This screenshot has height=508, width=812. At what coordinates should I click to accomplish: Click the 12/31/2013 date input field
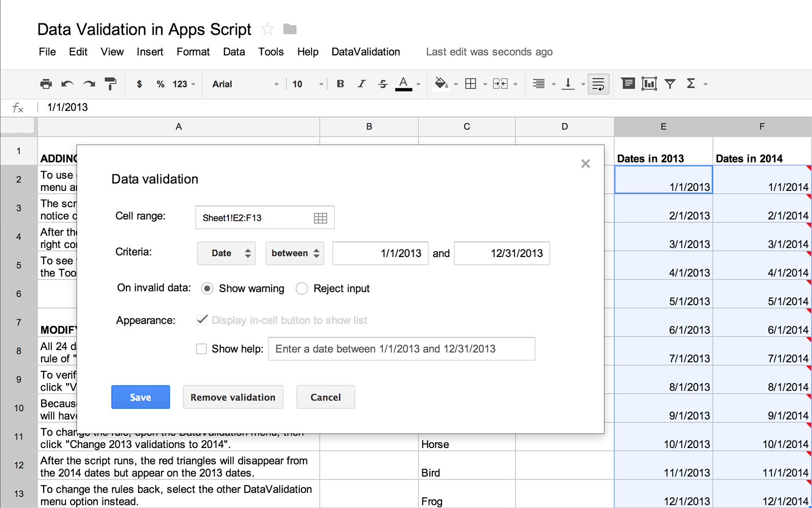click(x=501, y=253)
